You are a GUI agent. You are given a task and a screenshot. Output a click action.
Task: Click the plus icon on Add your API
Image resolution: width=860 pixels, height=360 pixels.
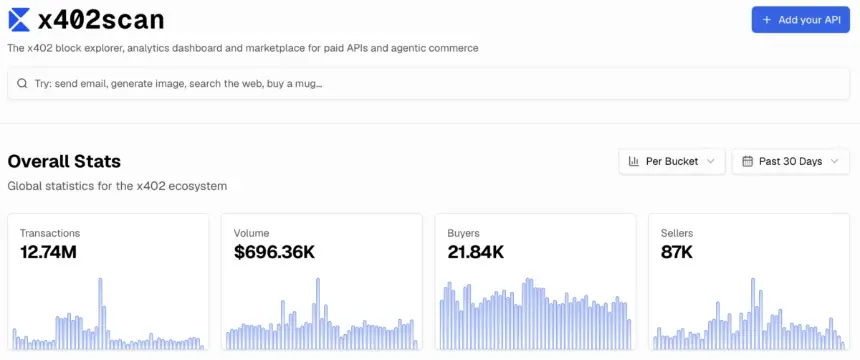(x=767, y=20)
